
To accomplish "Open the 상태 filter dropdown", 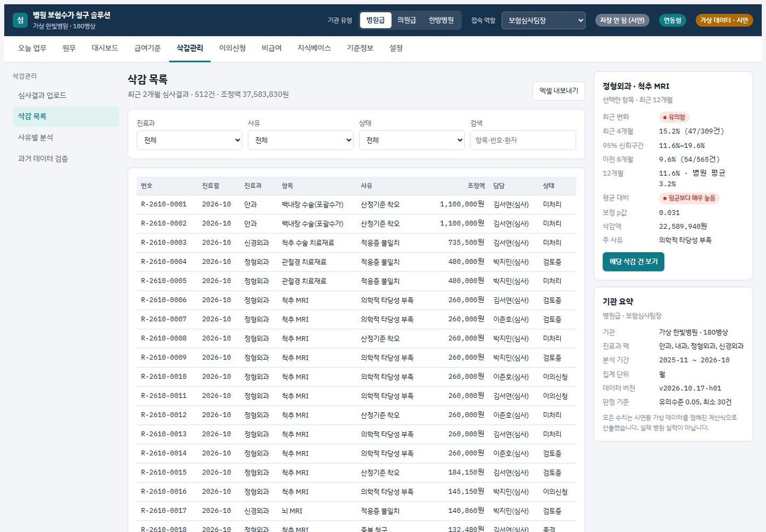I will pos(411,140).
